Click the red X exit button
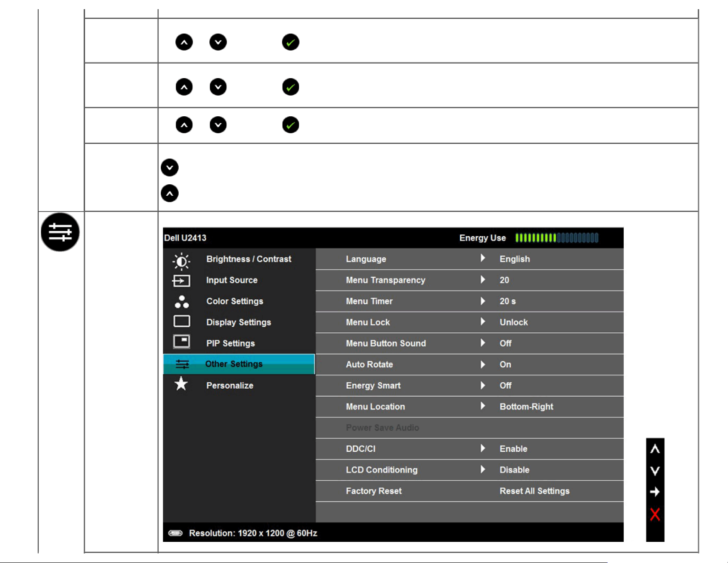 [x=655, y=514]
